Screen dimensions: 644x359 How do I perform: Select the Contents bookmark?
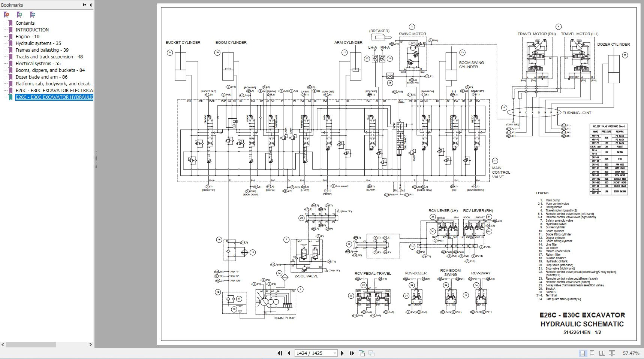click(x=25, y=23)
